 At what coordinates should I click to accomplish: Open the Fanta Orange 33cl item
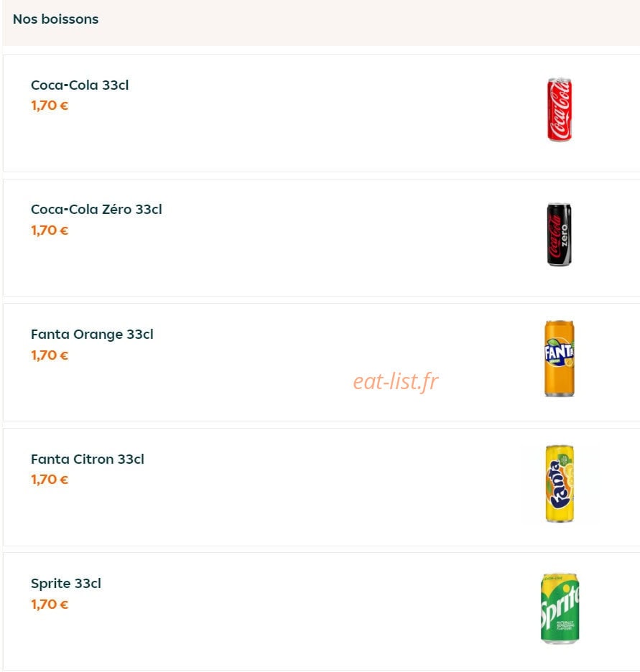(92, 335)
